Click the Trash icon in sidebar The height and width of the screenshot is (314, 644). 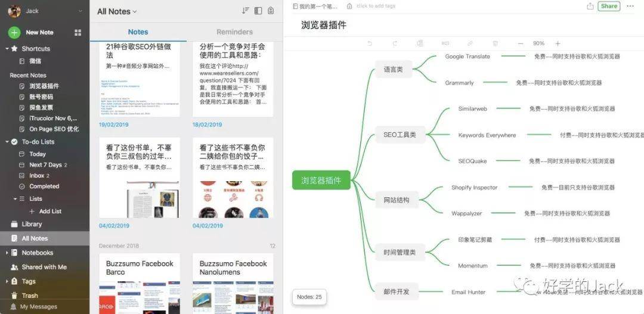[14, 296]
